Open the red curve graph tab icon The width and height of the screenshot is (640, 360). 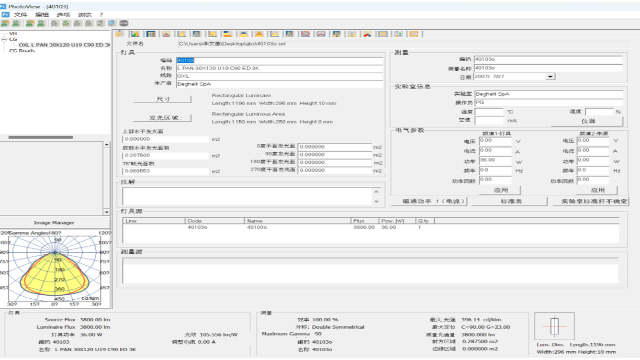[367, 34]
